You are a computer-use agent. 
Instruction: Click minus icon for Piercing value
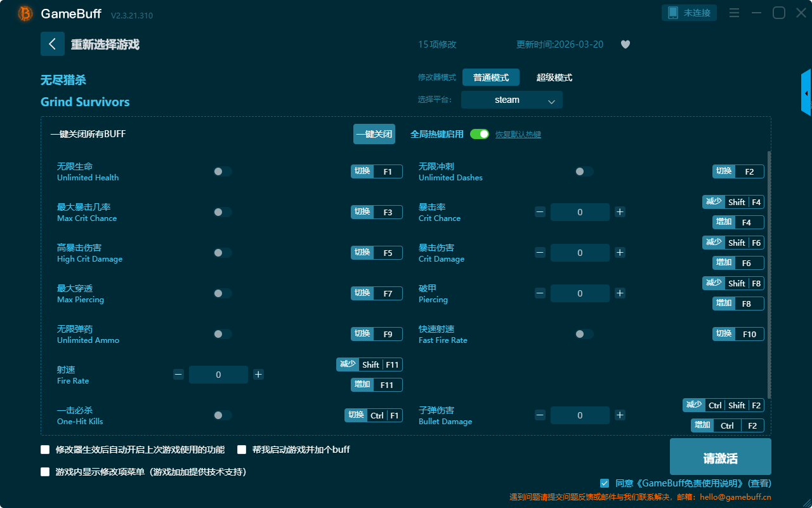click(x=540, y=293)
